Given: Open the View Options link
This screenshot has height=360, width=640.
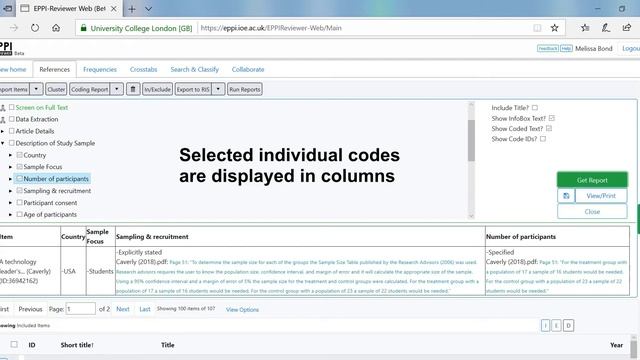Looking at the screenshot, I should [x=242, y=310].
